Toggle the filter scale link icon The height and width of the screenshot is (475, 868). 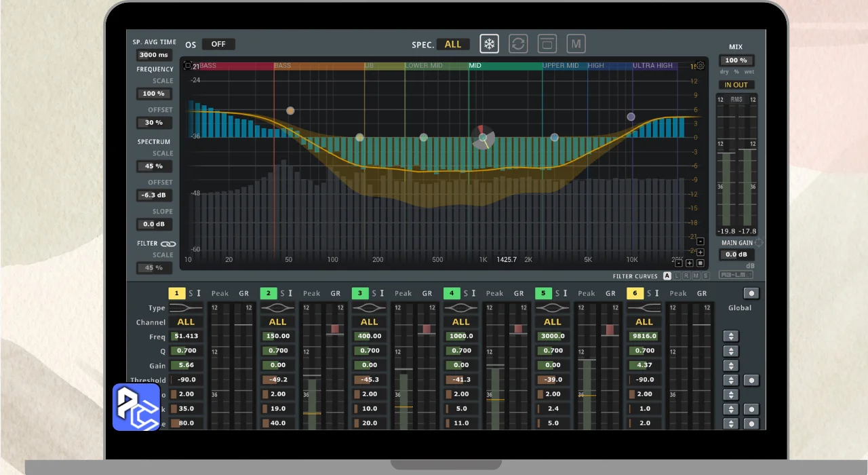click(168, 244)
